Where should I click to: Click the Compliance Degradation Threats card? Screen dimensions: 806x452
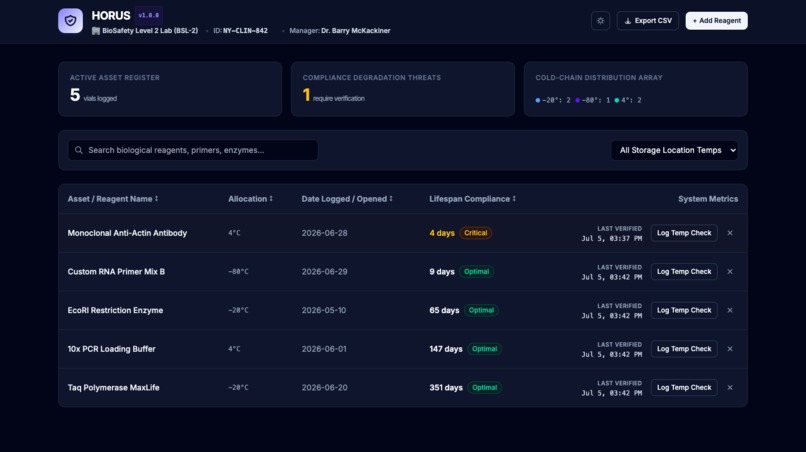click(403, 89)
